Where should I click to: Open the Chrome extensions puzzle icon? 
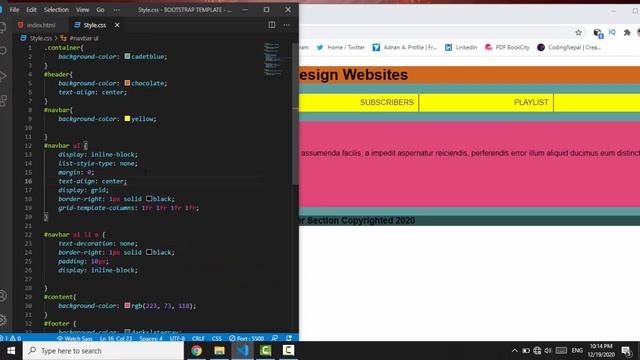(x=627, y=33)
